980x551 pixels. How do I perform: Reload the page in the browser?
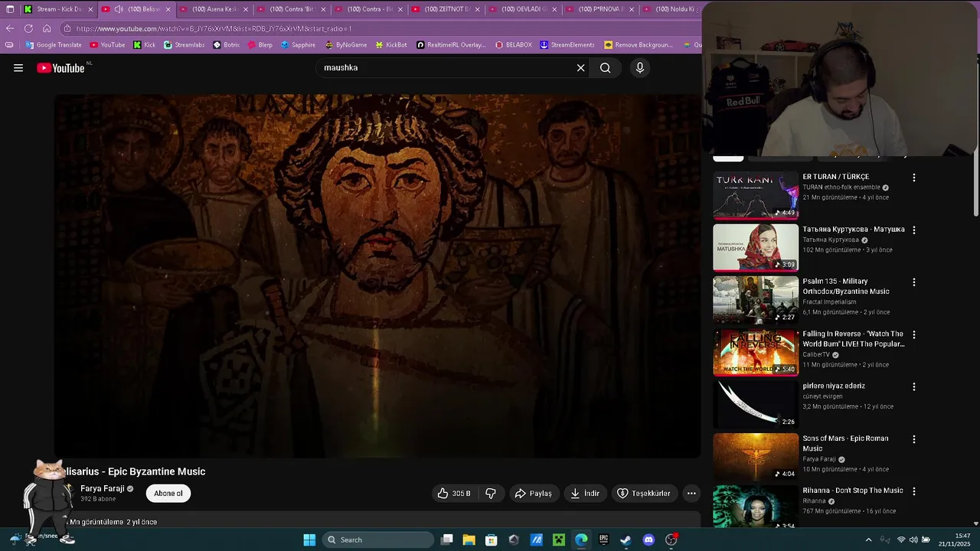[x=28, y=28]
